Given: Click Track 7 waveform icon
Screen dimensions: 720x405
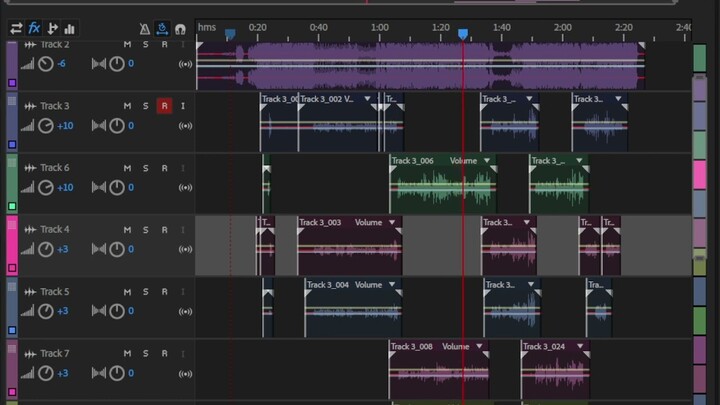Looking at the screenshot, I should pos(30,354).
